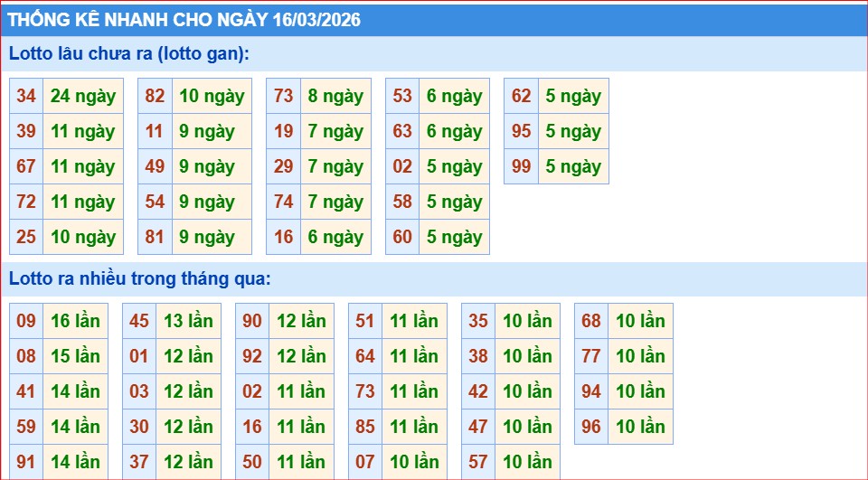This screenshot has height=480, width=868.
Task: Click the '13 lần' cell
Action: click(189, 321)
